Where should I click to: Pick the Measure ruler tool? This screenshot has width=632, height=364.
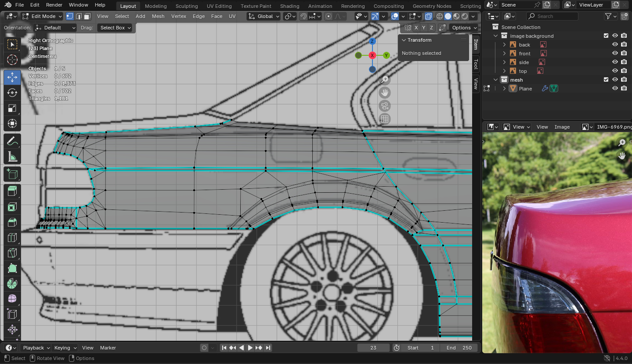(x=12, y=157)
